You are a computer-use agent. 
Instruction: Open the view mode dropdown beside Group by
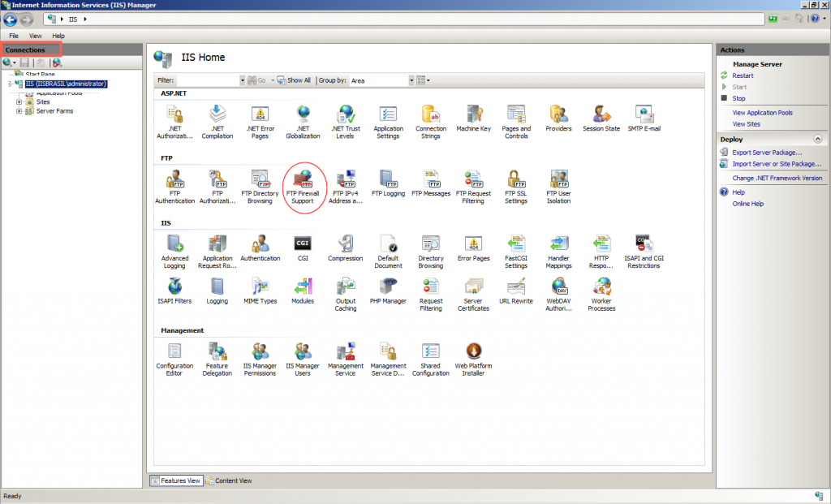pos(423,80)
